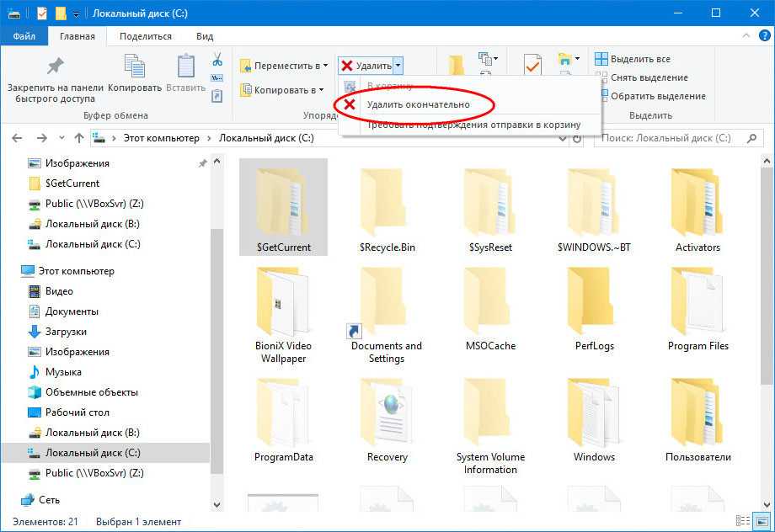Click the Copy path icon below scissors
775x532 pixels.
[x=217, y=78]
